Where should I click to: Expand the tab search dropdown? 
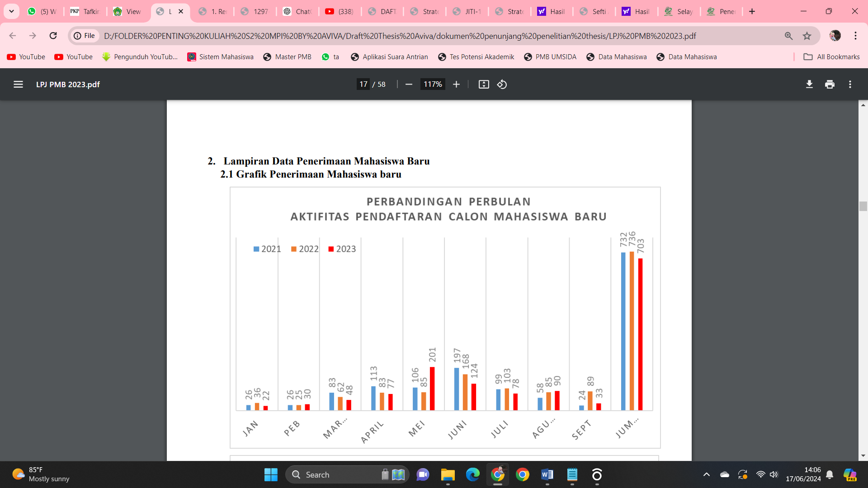click(x=11, y=11)
